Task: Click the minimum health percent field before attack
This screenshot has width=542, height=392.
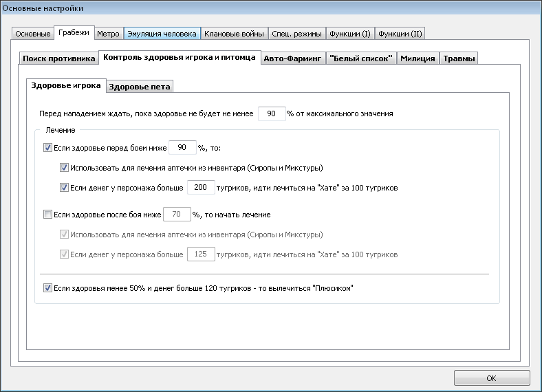Action: (x=272, y=113)
